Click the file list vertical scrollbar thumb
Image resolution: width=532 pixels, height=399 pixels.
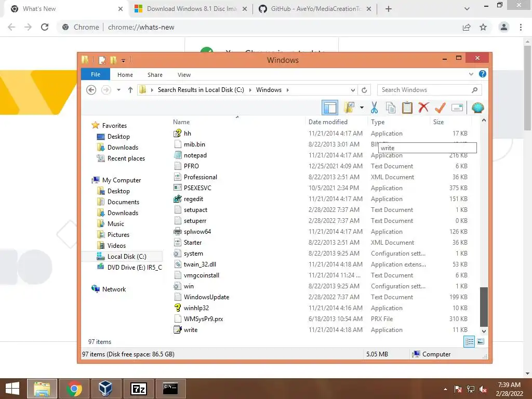[484, 307]
